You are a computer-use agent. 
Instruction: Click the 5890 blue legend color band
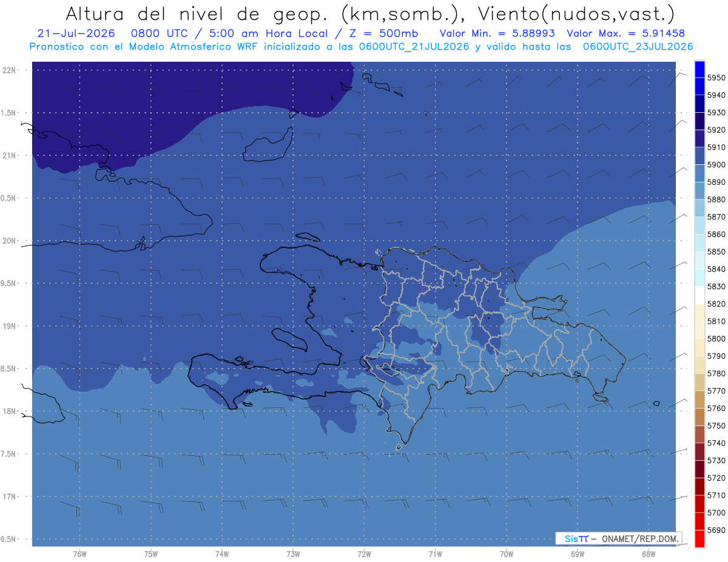coord(699,173)
